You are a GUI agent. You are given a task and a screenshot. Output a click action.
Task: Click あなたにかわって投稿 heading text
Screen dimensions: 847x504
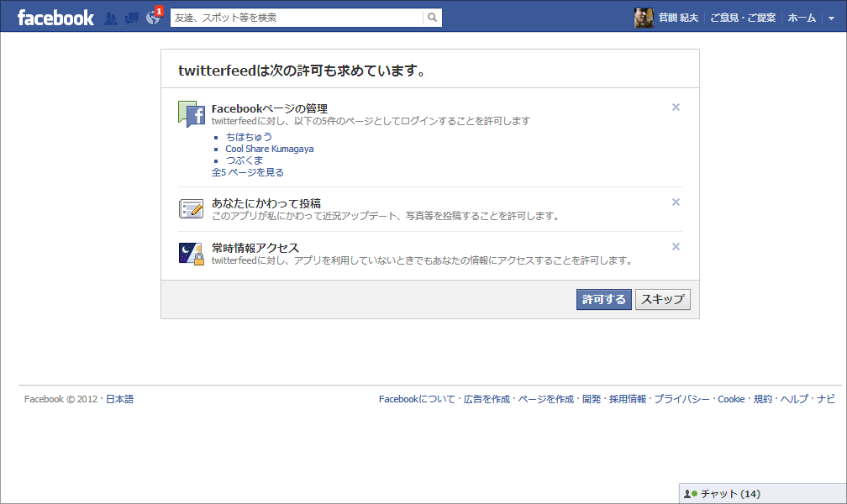[266, 203]
